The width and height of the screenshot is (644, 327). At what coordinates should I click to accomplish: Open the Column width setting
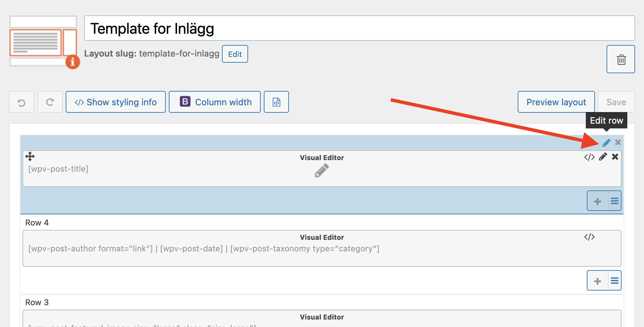tap(215, 102)
